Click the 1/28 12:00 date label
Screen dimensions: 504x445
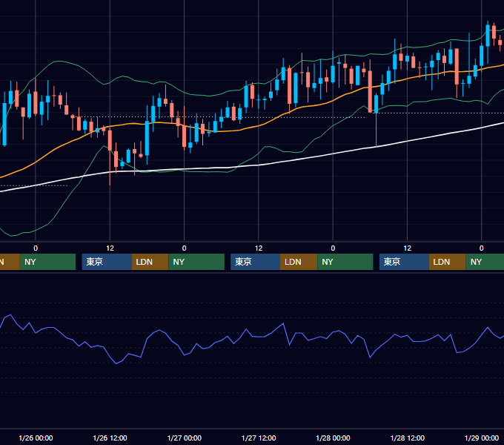(407, 438)
